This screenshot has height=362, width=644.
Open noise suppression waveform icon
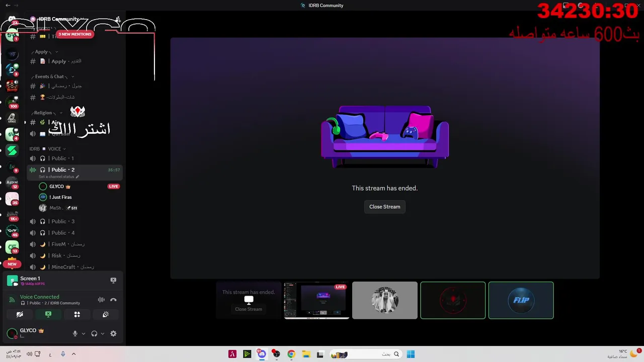point(101,300)
